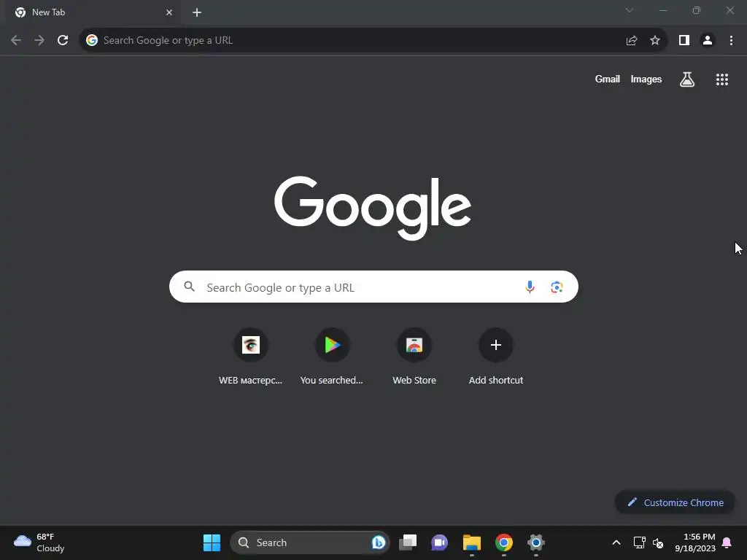Click the muted volume tray icon
Viewport: 747px width, 560px height.
tap(658, 542)
